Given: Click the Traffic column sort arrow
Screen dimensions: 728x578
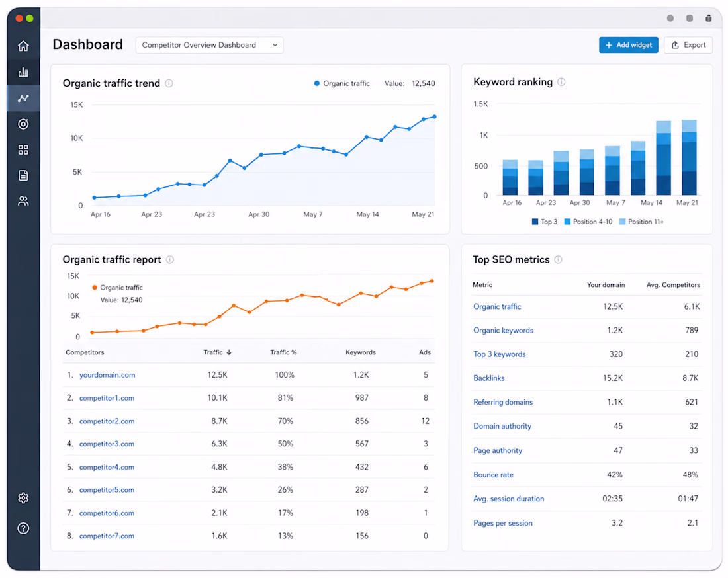Looking at the screenshot, I should [229, 352].
